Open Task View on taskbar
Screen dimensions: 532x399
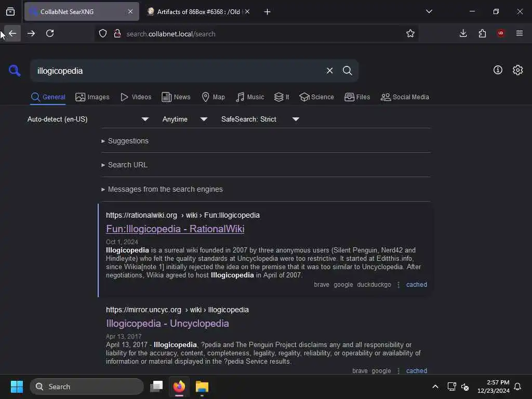[156, 387]
